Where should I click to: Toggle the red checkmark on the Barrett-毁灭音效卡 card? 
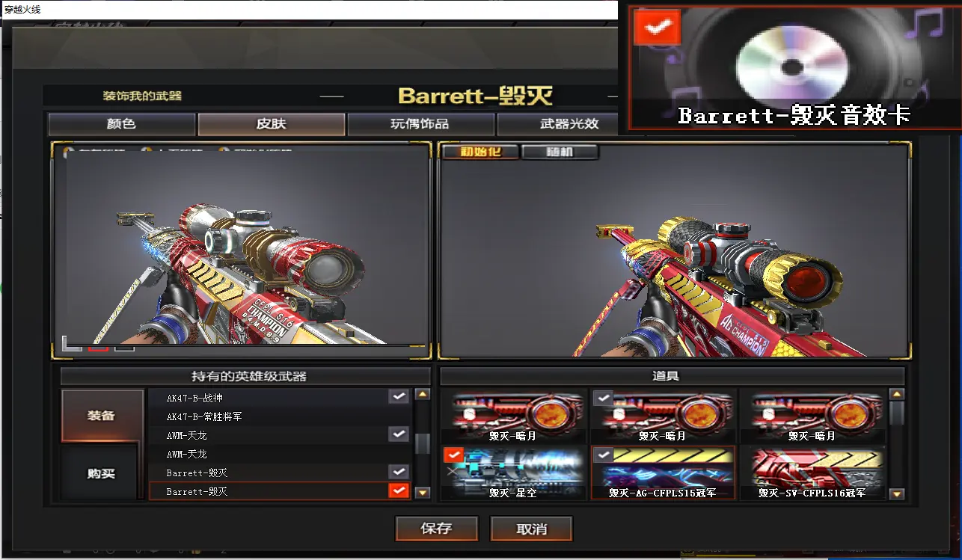tap(657, 28)
